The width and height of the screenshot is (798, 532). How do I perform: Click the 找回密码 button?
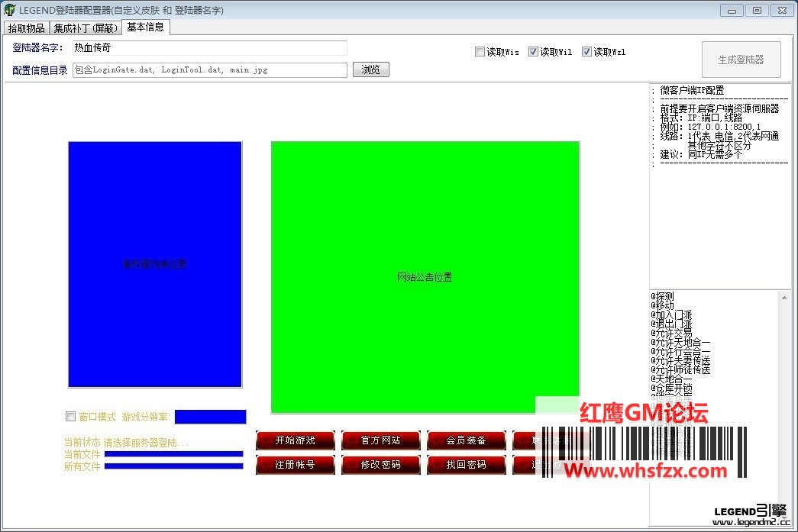(466, 464)
